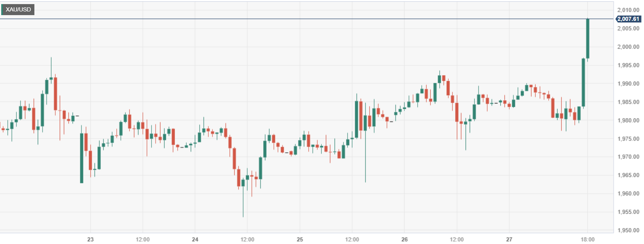Image resolution: width=644 pixels, height=244 pixels.
Task: Select date 25 on time axis
Action: click(x=300, y=239)
